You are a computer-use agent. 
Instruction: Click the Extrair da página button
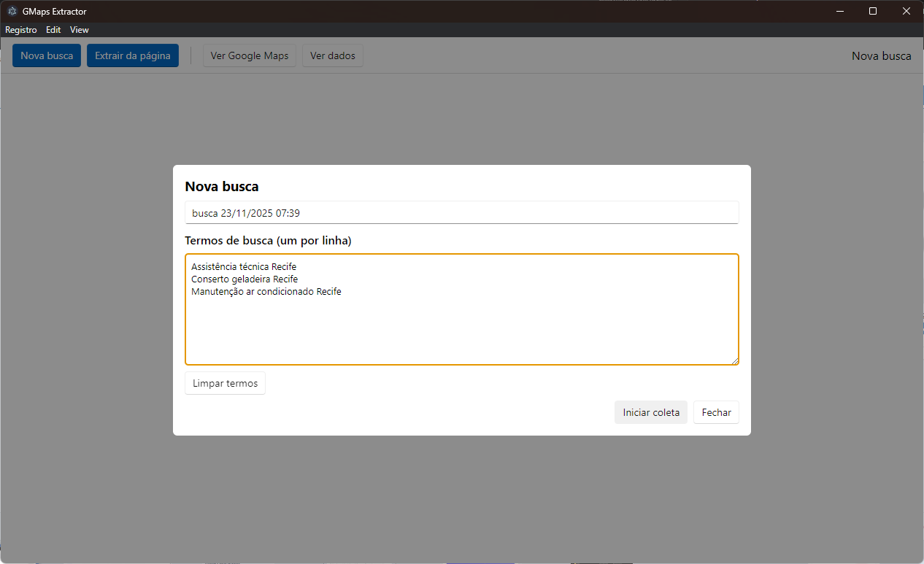point(133,55)
